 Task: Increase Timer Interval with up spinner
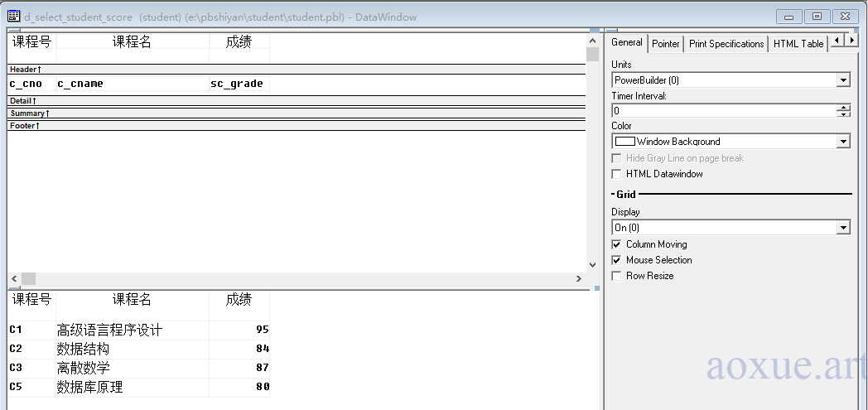[843, 108]
